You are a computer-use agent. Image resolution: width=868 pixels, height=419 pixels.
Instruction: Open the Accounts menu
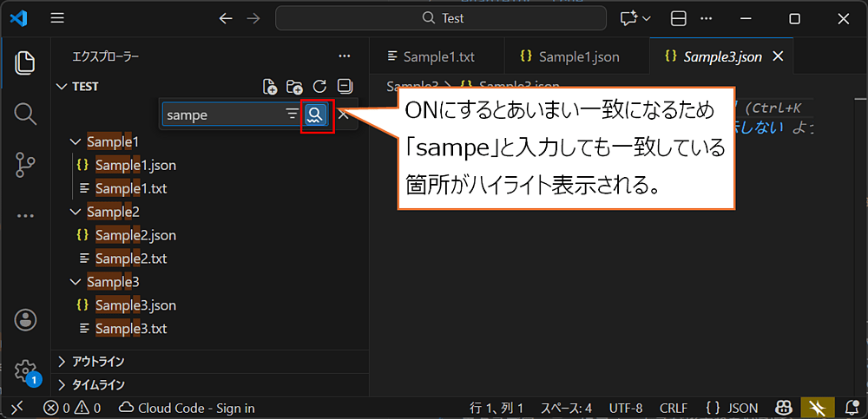(x=25, y=320)
